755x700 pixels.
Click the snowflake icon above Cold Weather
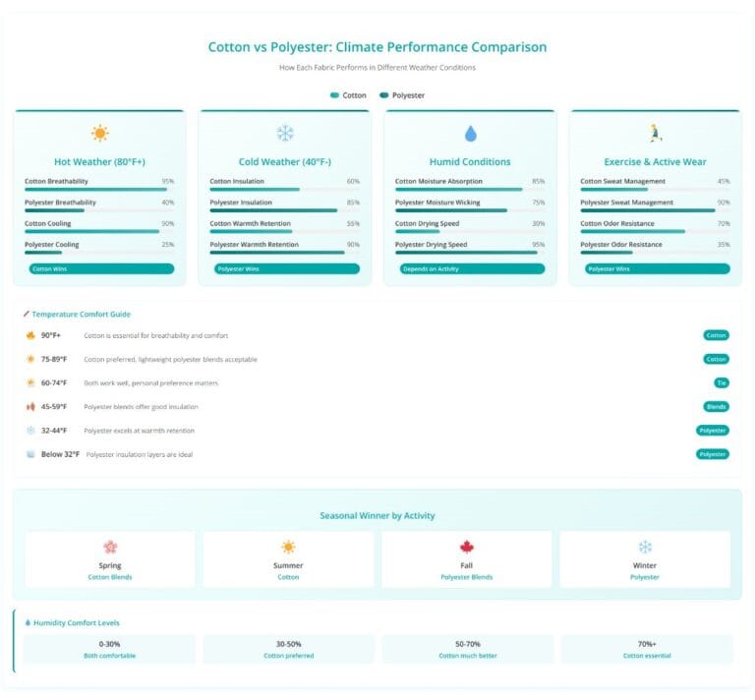click(x=285, y=134)
